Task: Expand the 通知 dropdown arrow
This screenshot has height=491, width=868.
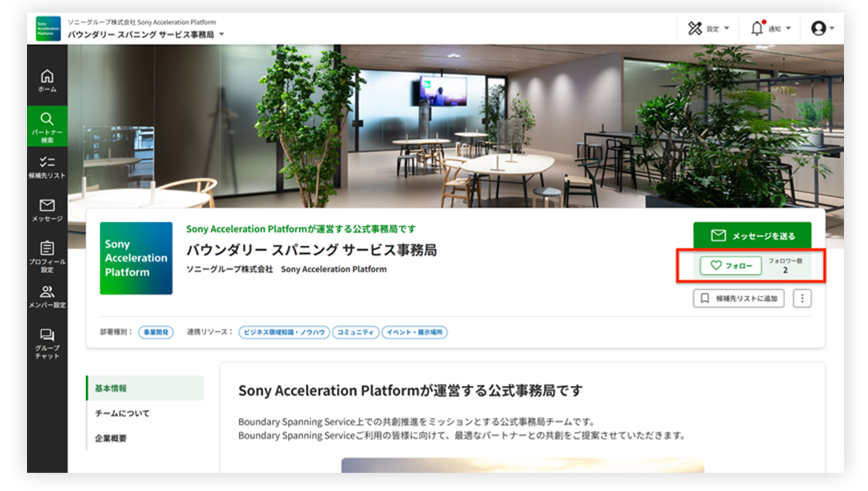Action: [788, 29]
